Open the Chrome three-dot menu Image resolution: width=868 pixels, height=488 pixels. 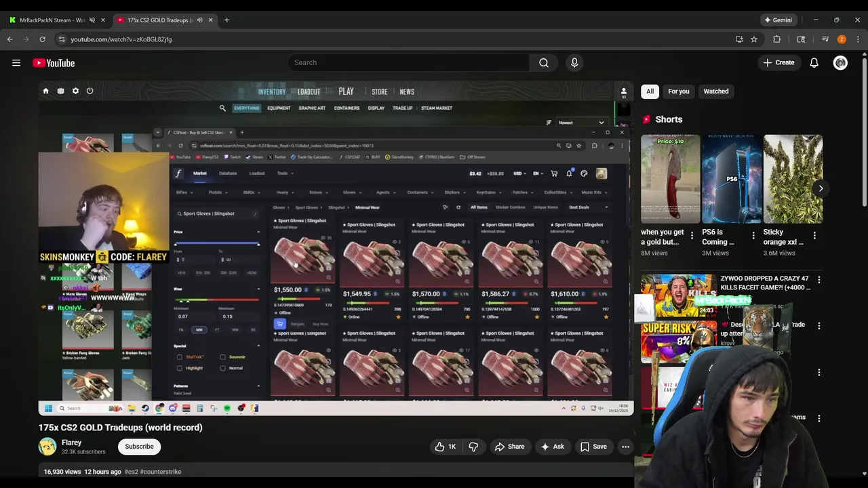[x=857, y=39]
